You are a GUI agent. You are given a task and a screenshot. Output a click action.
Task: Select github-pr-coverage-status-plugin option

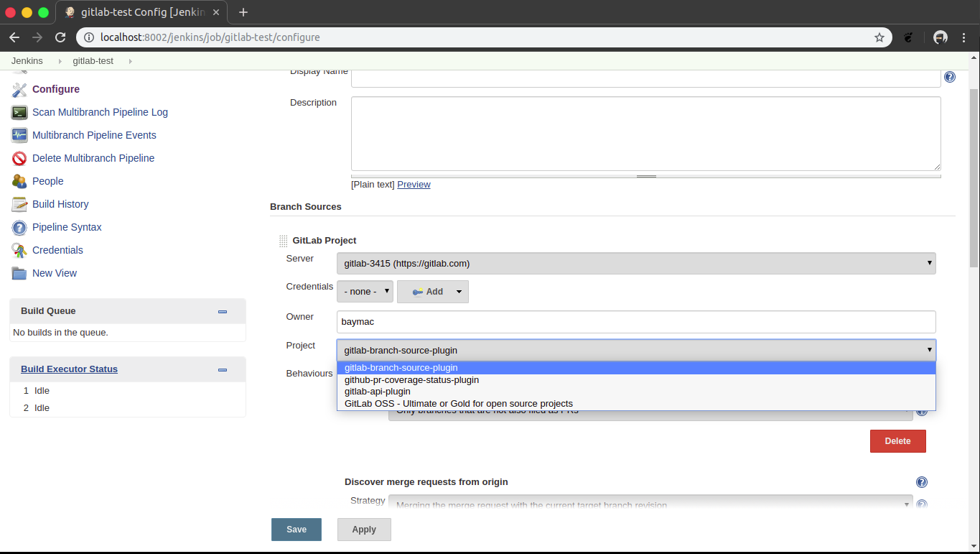636,379
